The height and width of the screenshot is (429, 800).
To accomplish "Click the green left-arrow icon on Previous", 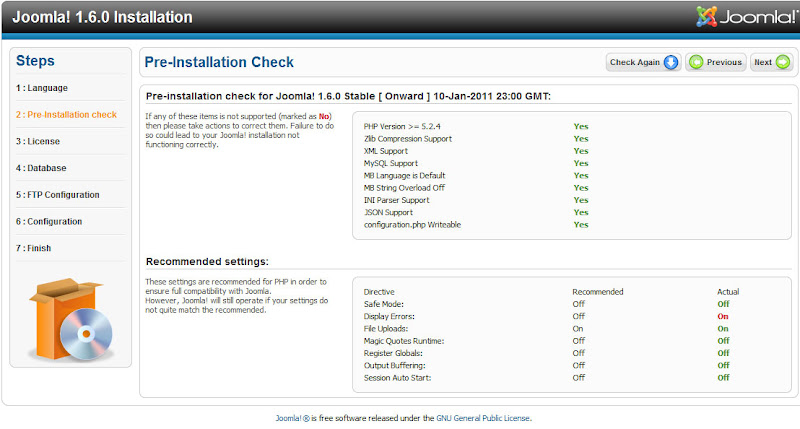I will tap(696, 62).
